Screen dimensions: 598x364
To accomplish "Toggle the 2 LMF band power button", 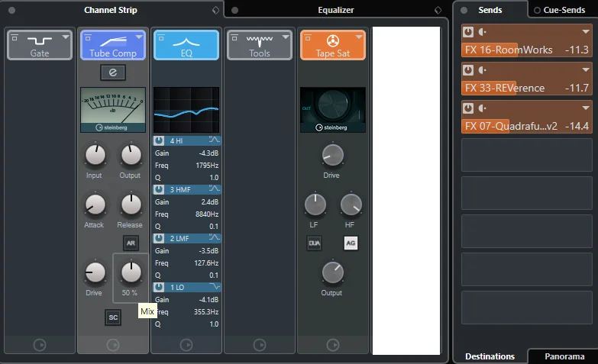I will (x=159, y=238).
